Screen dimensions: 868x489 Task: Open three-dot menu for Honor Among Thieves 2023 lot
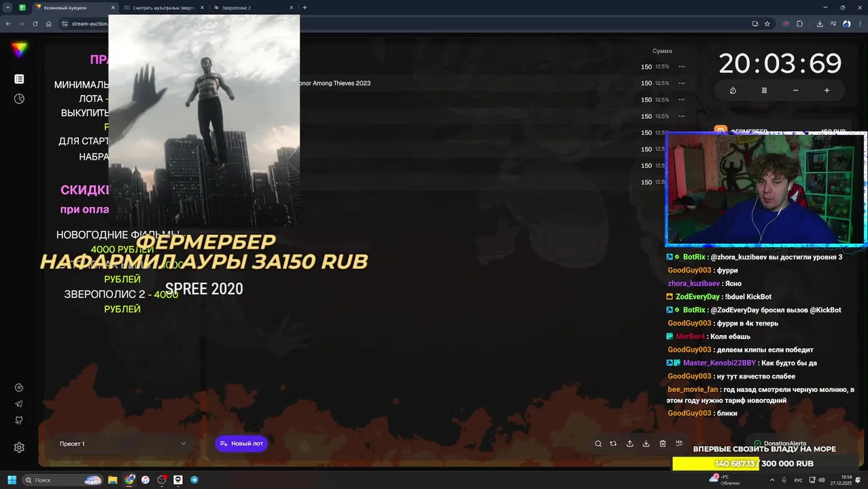pyautogui.click(x=682, y=83)
